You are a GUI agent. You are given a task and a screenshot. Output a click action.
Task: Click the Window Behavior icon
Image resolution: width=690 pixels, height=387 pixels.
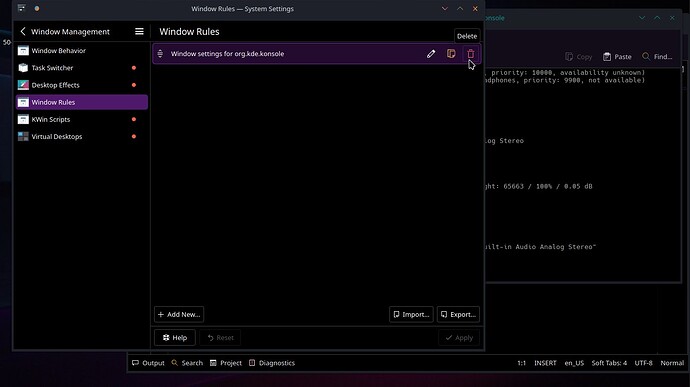[23, 51]
